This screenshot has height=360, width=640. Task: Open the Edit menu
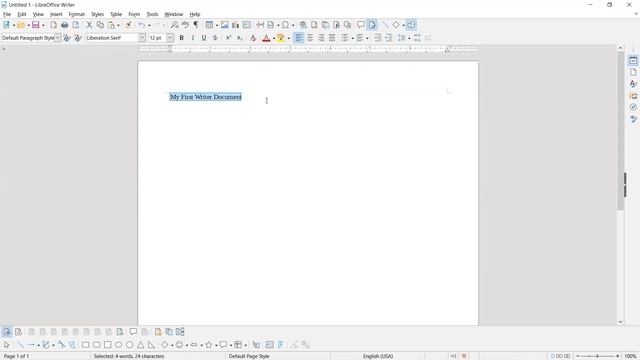click(x=22, y=14)
